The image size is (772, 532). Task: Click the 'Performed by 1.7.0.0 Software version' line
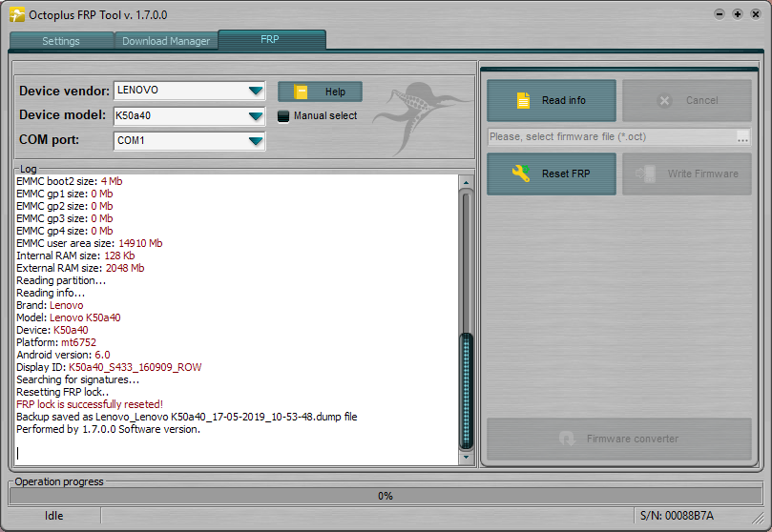[109, 429]
